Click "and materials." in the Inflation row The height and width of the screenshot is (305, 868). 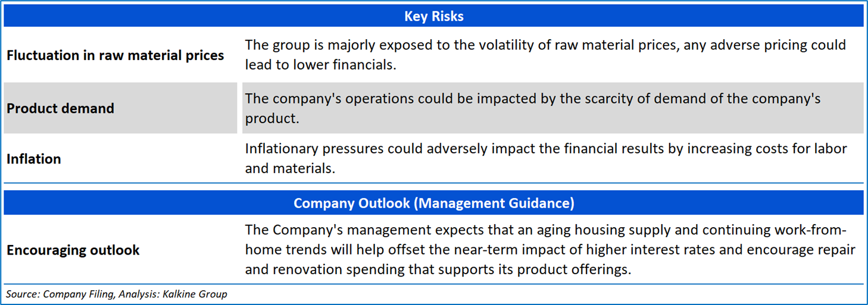tap(290, 169)
